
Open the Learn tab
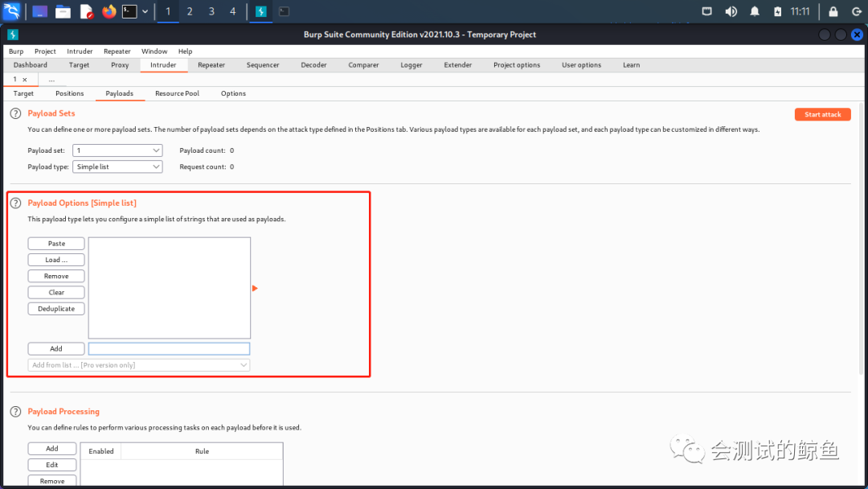click(x=631, y=65)
